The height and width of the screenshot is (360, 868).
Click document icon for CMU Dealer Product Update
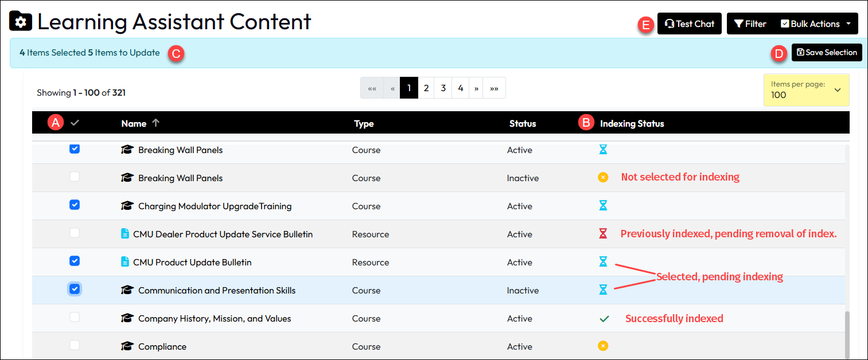125,234
